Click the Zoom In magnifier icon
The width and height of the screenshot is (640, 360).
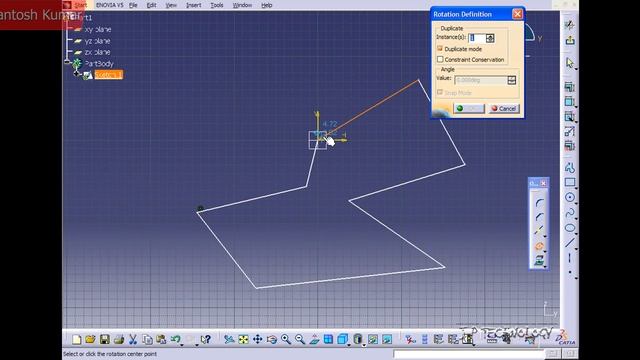pos(286,339)
